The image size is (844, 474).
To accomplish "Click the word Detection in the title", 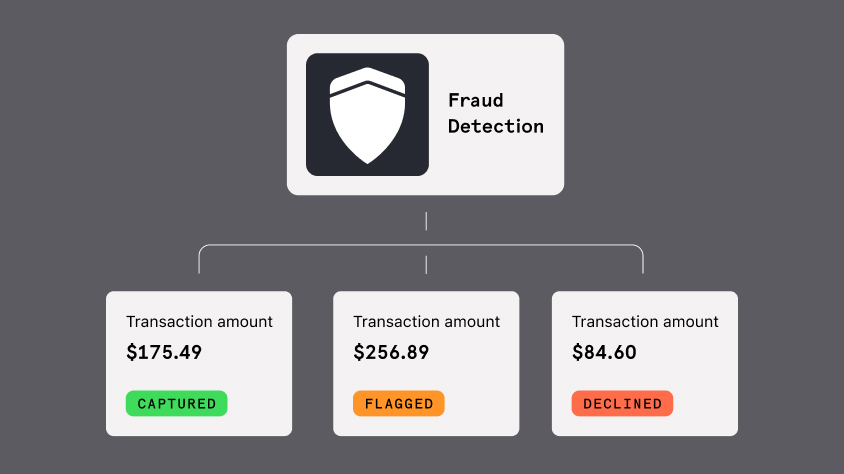I will [496, 126].
